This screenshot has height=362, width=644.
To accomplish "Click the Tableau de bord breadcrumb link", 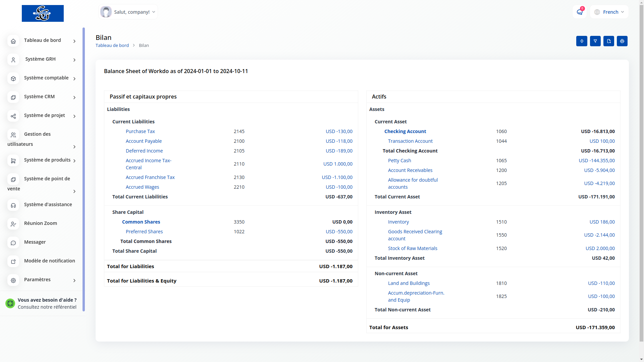I will tap(112, 45).
